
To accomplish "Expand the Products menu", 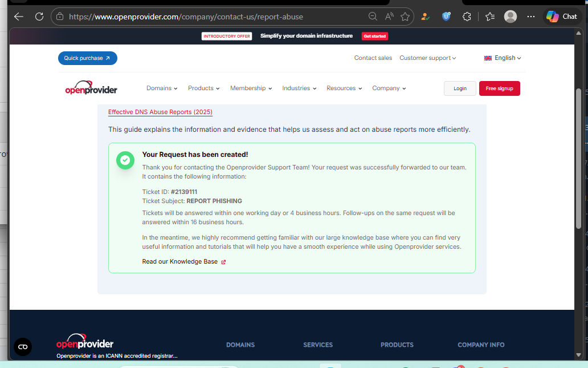I will click(203, 88).
